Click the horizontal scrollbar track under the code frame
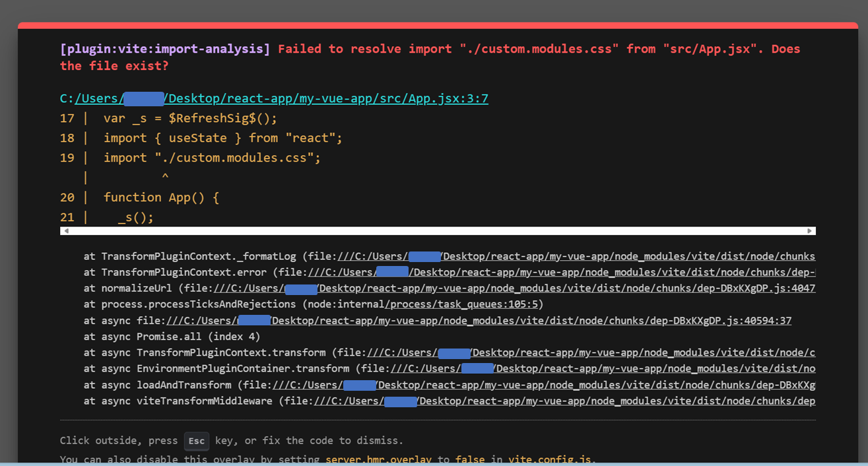The width and height of the screenshot is (868, 466). (x=438, y=231)
